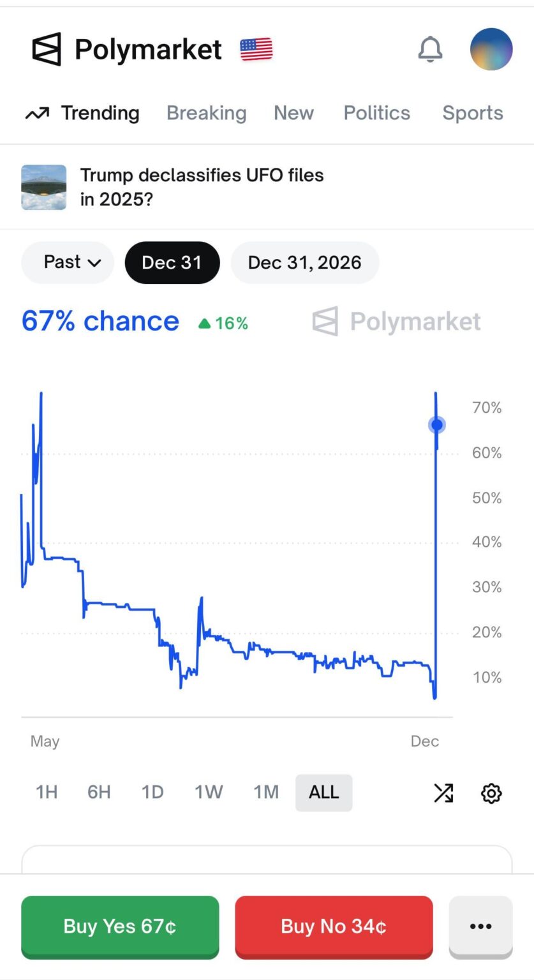This screenshot has height=980, width=534.
Task: Click the Polymarket logo icon
Action: pyautogui.click(x=47, y=49)
